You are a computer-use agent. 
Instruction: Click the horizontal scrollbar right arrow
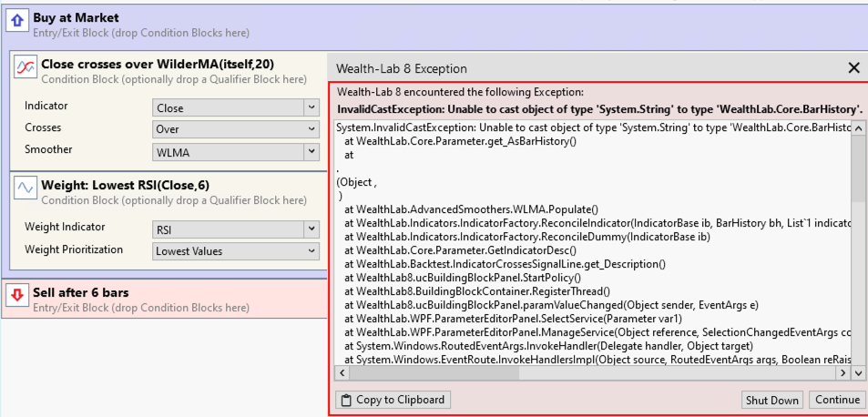[x=843, y=373]
